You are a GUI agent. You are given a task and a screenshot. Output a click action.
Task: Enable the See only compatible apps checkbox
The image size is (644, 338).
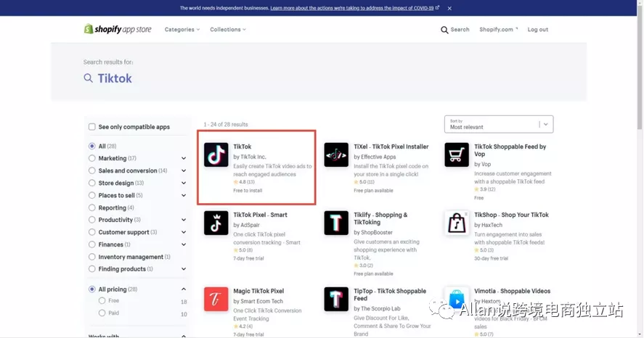click(x=92, y=127)
